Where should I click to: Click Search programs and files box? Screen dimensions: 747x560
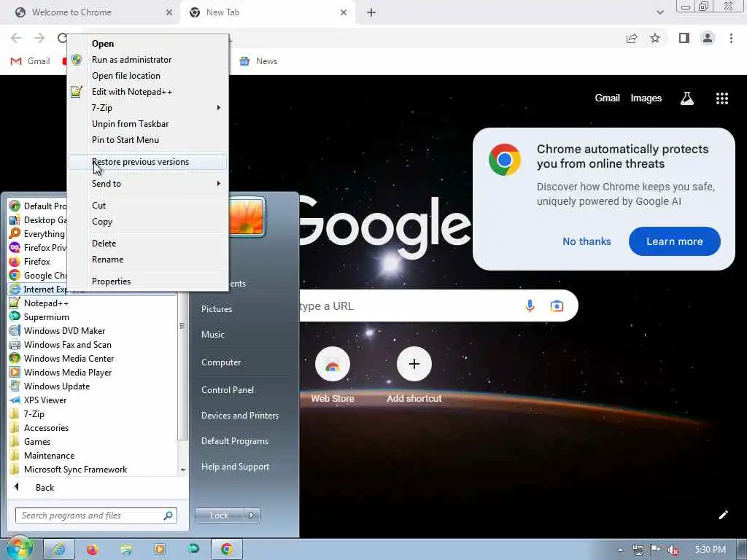(x=96, y=516)
